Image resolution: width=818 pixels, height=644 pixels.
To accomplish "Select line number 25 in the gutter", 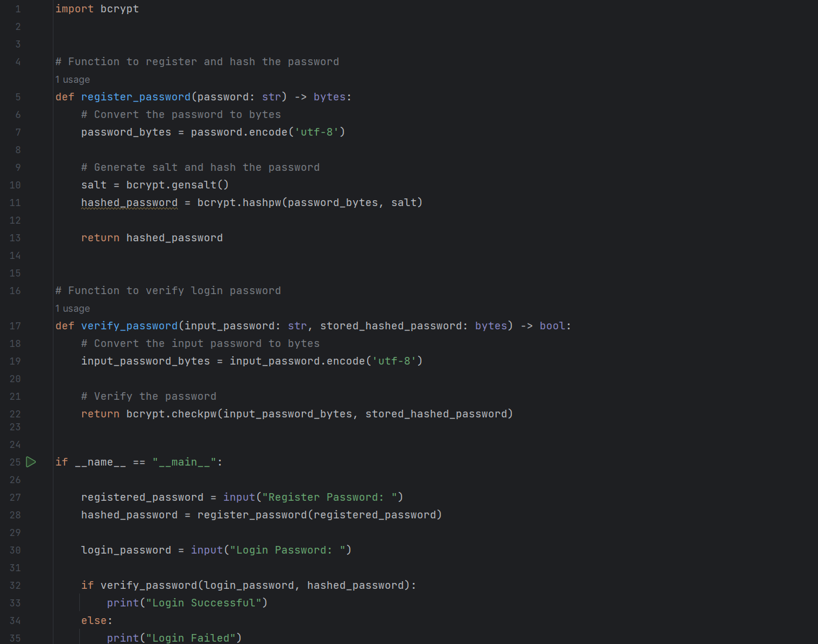I will coord(15,462).
